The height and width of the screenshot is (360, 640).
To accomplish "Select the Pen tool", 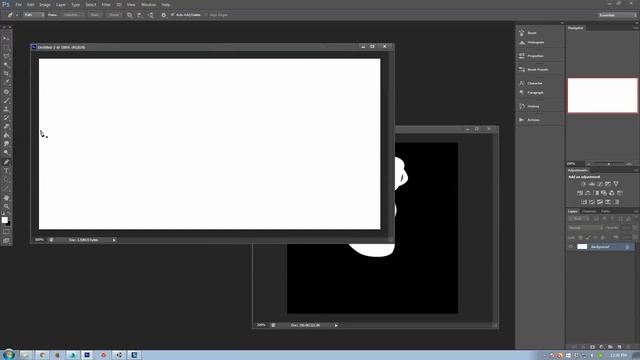I will click(6, 162).
